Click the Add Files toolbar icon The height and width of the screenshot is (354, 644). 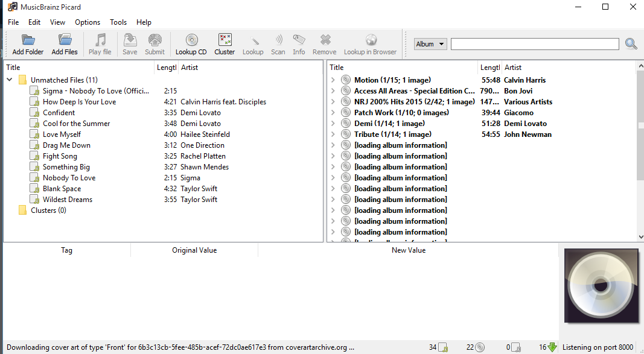tap(65, 40)
